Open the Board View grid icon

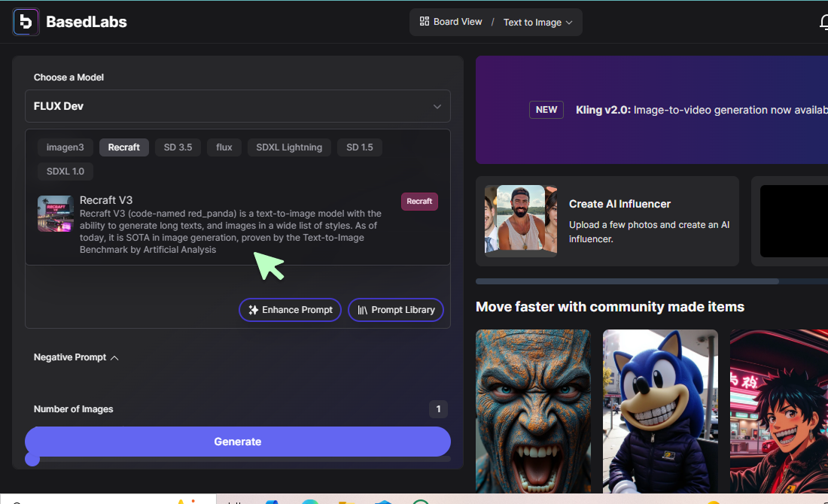click(424, 22)
